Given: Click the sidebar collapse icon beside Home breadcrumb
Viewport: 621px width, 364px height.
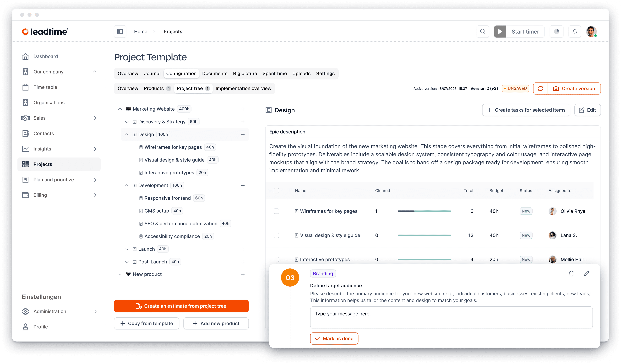Looking at the screenshot, I should [x=120, y=32].
